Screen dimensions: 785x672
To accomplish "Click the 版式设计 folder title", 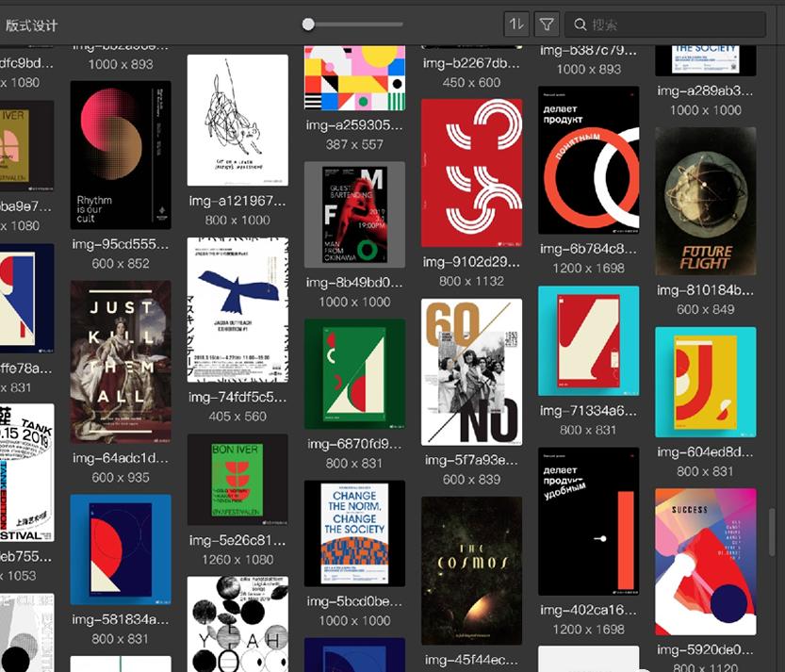I will coord(32,24).
